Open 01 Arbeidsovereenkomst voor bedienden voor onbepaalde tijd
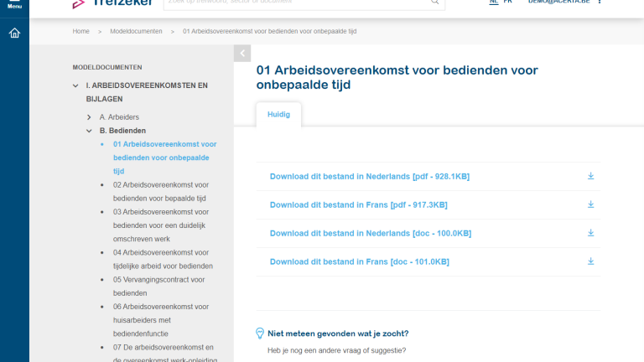Image resolution: width=644 pixels, height=362 pixels. tap(164, 158)
